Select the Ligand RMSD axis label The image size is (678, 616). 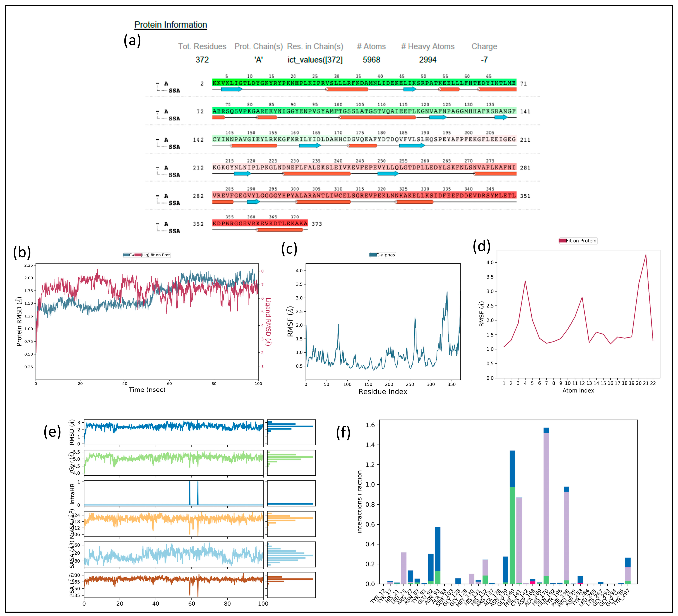click(268, 322)
